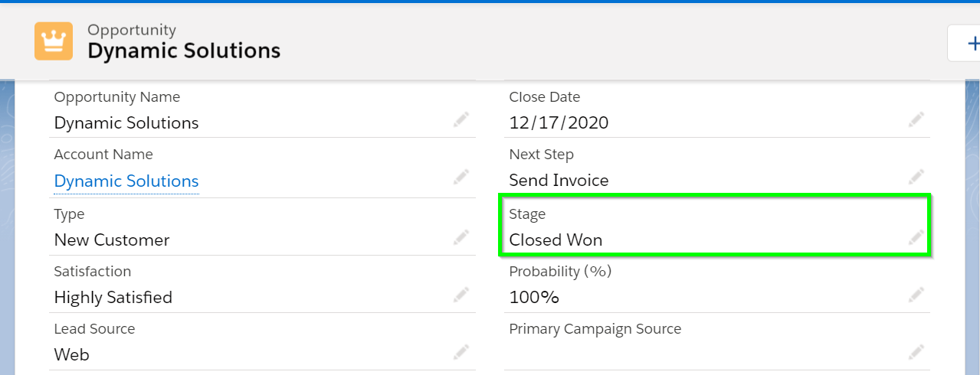Click the Highly Satisfied value
Image resolution: width=980 pixels, height=375 pixels.
(x=113, y=298)
